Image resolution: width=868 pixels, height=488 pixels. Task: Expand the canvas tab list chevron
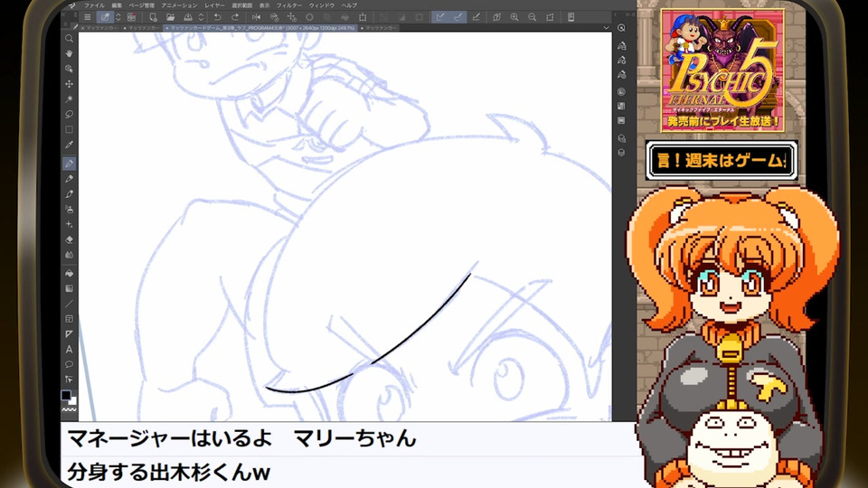click(606, 28)
